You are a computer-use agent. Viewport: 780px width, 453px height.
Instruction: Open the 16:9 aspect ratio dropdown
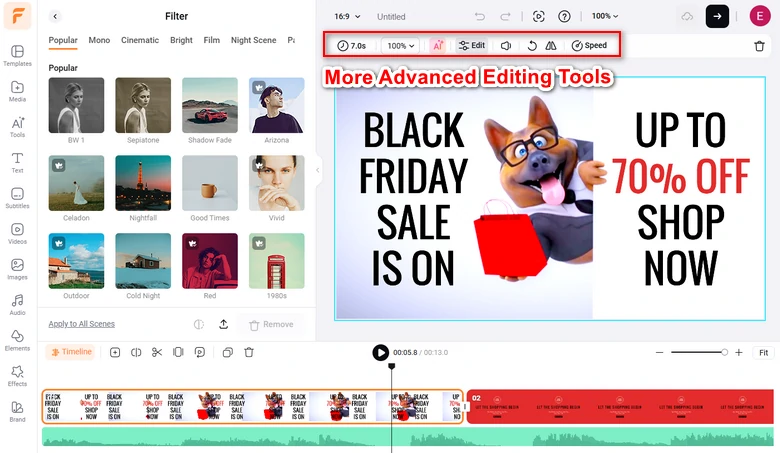[347, 16]
